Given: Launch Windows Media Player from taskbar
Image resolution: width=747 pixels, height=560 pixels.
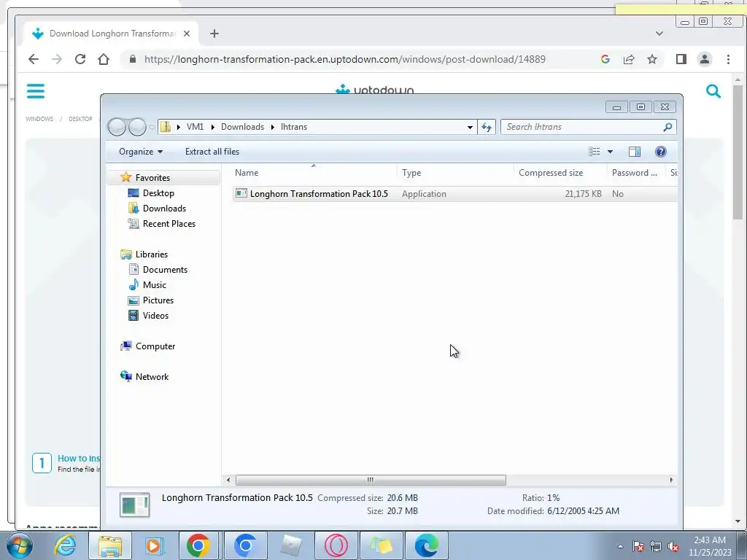Looking at the screenshot, I should (x=154, y=545).
